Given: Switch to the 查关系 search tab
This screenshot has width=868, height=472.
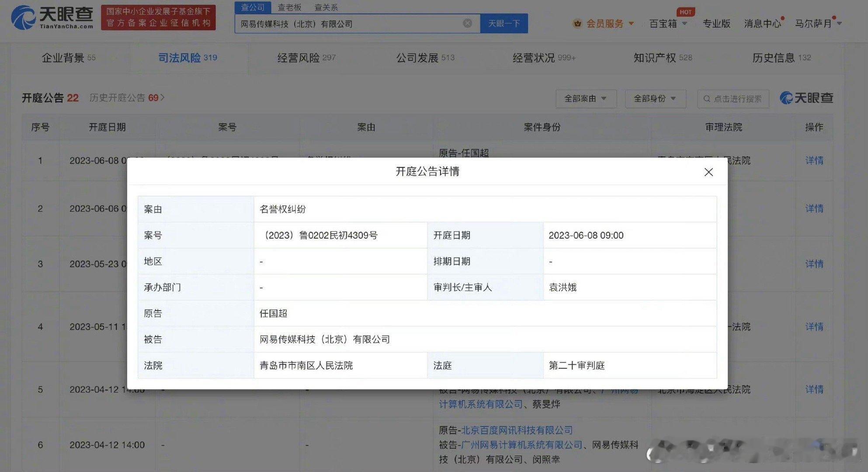Looking at the screenshot, I should [326, 7].
